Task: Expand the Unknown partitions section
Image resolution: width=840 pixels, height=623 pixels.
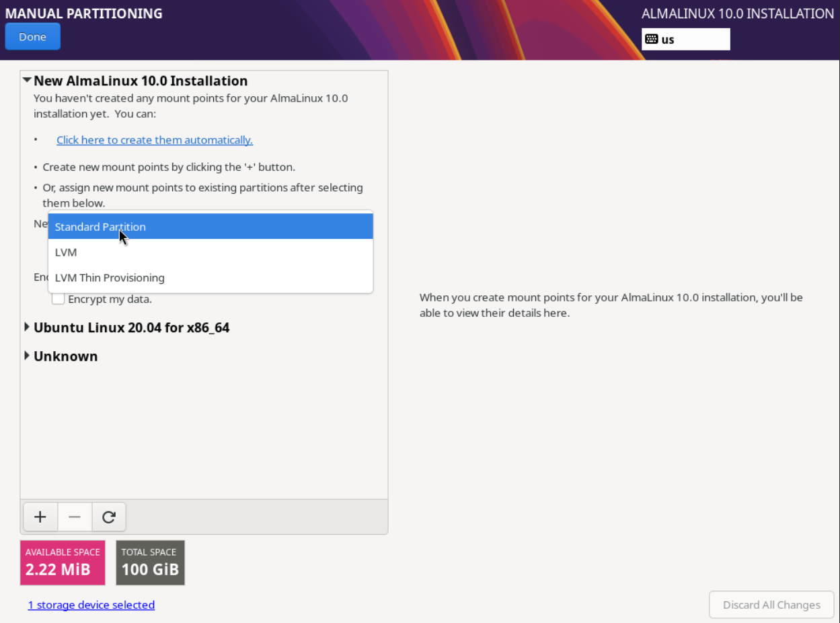Action: pyautogui.click(x=27, y=356)
